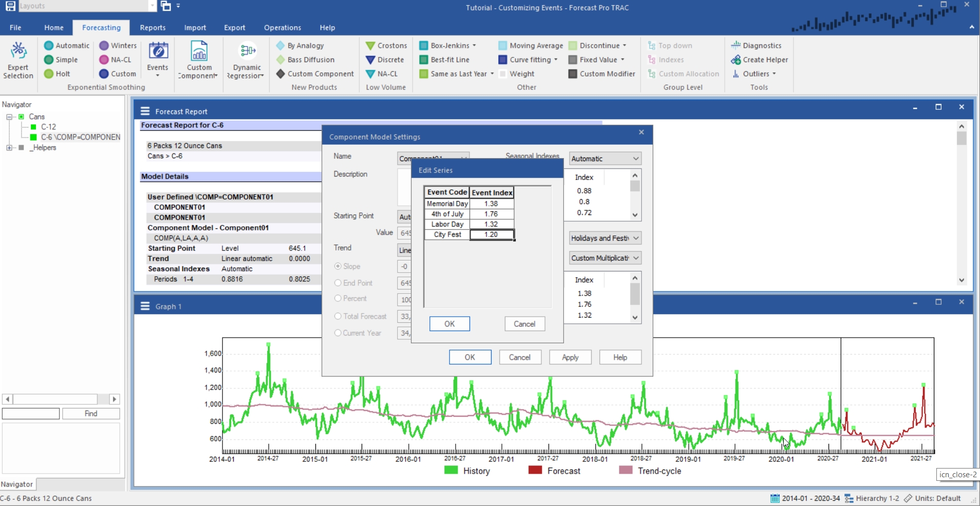The image size is (980, 506).
Task: Select Total Forecast radio button
Action: (338, 316)
